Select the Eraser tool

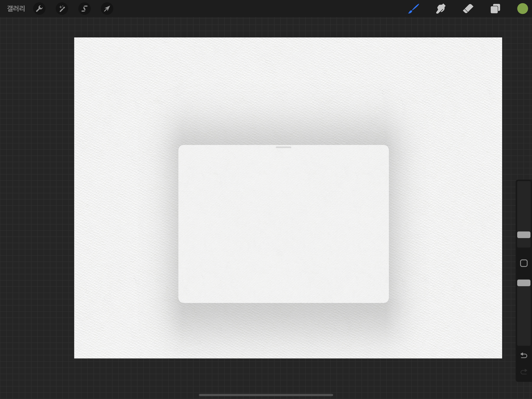(x=468, y=9)
